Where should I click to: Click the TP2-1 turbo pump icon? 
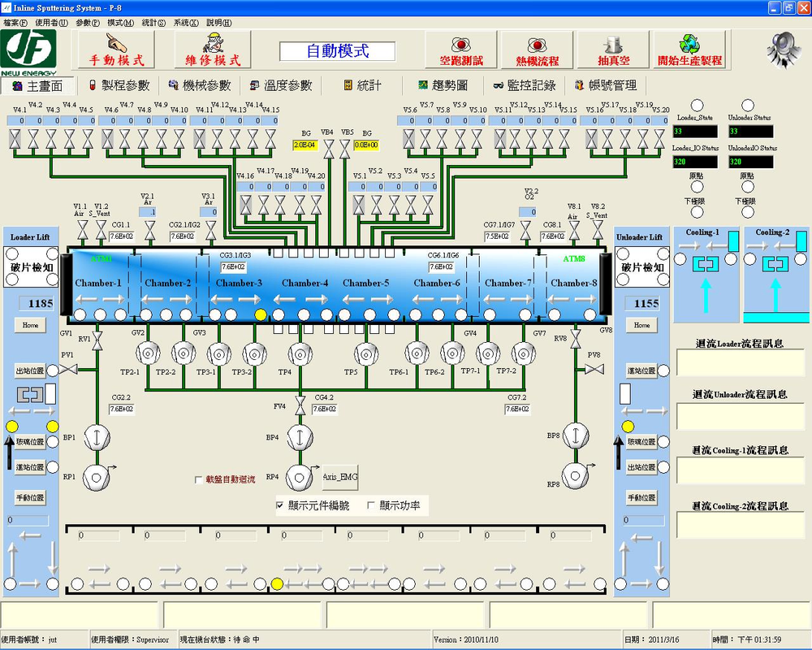coord(149,353)
